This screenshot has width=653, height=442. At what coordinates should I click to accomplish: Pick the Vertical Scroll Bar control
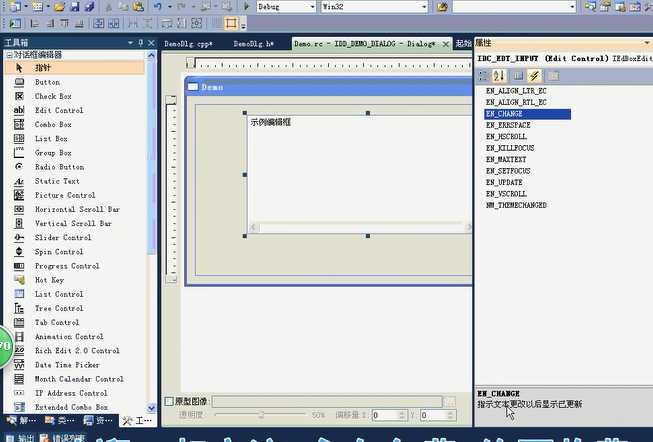(x=74, y=224)
